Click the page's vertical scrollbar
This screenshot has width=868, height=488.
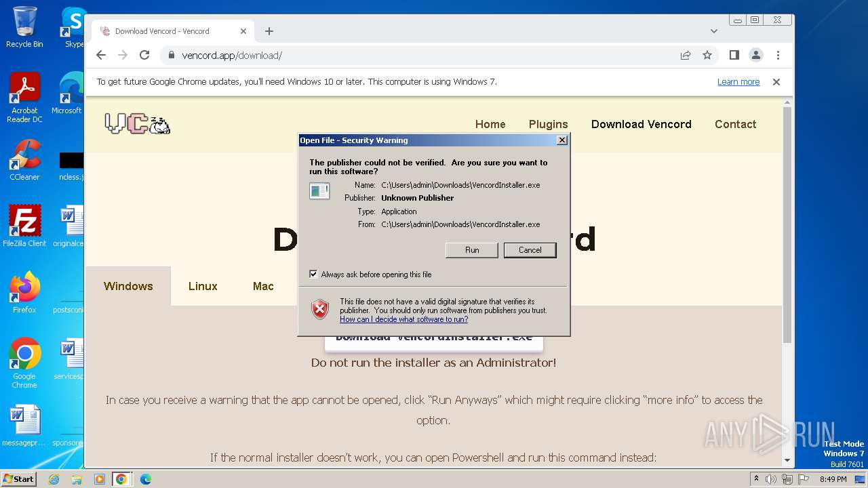[x=787, y=224]
